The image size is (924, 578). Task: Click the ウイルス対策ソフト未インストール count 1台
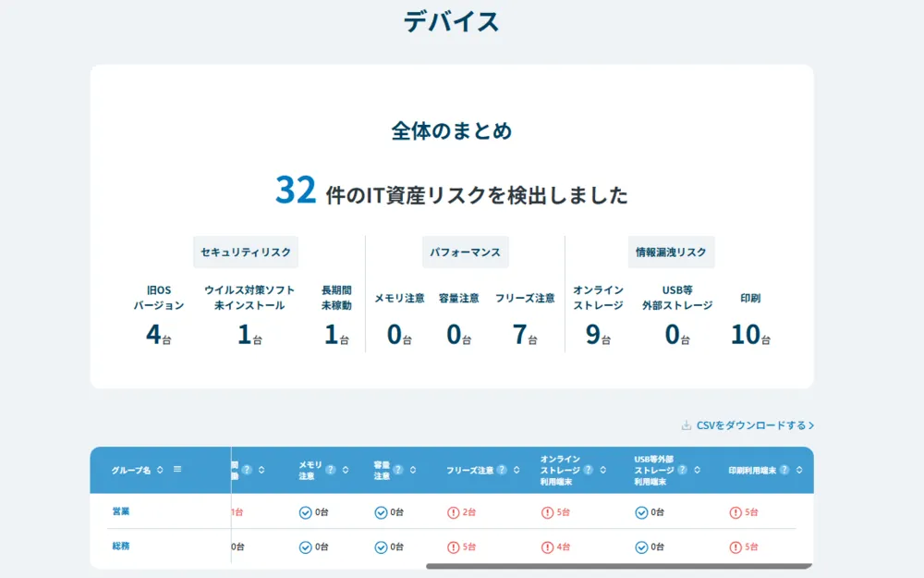pyautogui.click(x=249, y=335)
